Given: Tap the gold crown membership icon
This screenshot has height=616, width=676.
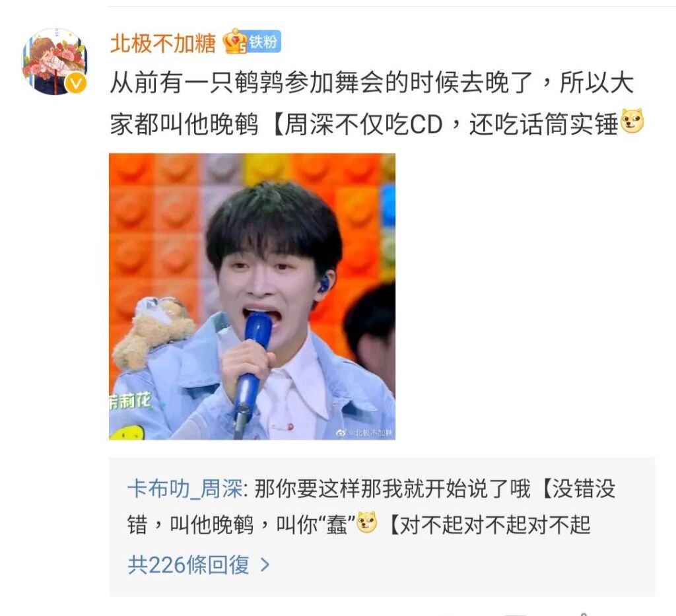Looking at the screenshot, I should (x=235, y=42).
